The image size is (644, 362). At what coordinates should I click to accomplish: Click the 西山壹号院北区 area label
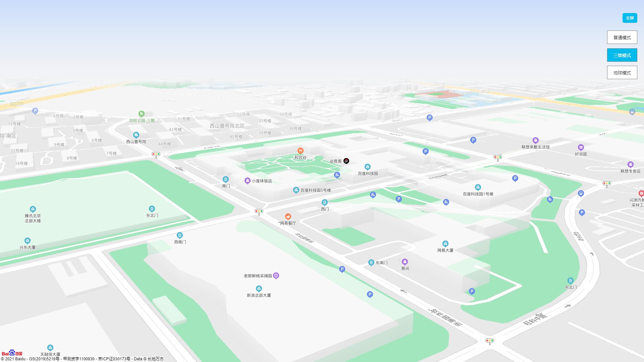point(227,126)
